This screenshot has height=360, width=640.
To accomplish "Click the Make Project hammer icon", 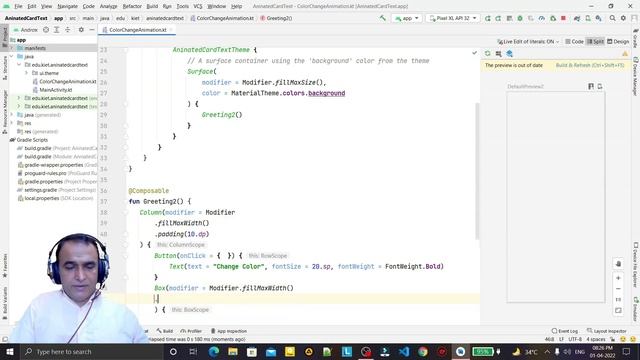I will pyautogui.click(x=382, y=18).
